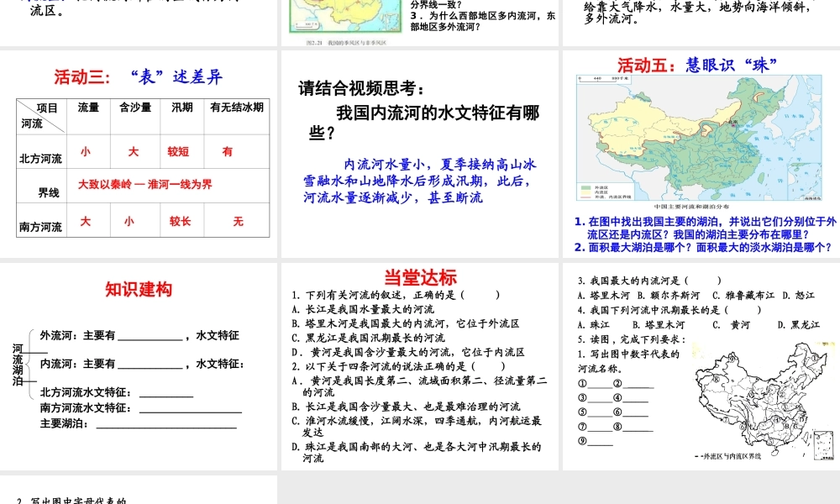Image resolution: width=840 pixels, height=504 pixels.
Task: Click the 北方河流 row label
Action: pyautogui.click(x=40, y=159)
